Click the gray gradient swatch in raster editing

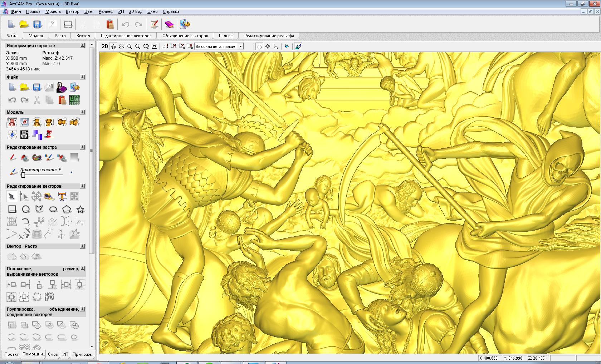[x=74, y=157]
